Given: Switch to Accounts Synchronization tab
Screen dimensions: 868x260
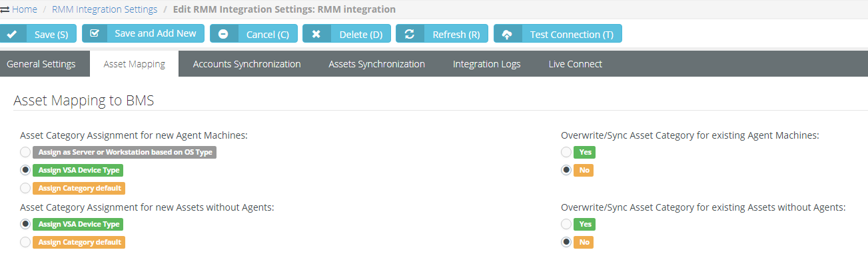Looking at the screenshot, I should (x=247, y=64).
